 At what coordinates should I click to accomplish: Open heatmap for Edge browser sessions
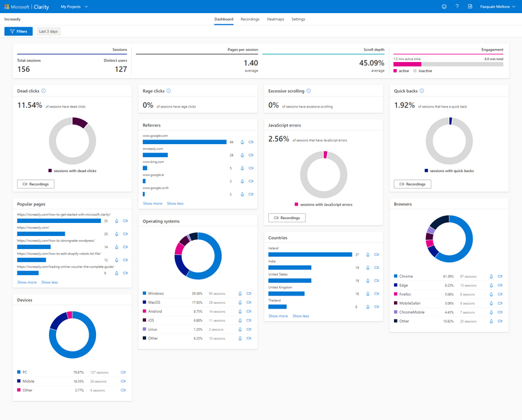[491, 285]
